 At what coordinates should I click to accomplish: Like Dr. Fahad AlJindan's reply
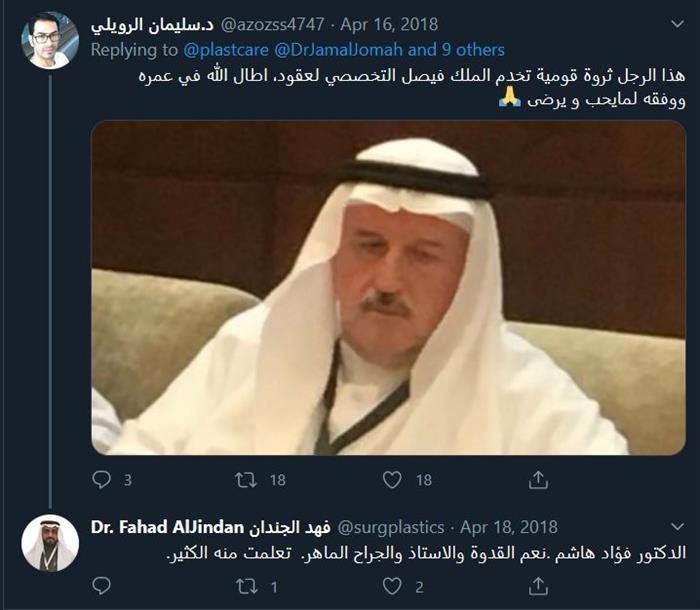pyautogui.click(x=393, y=585)
